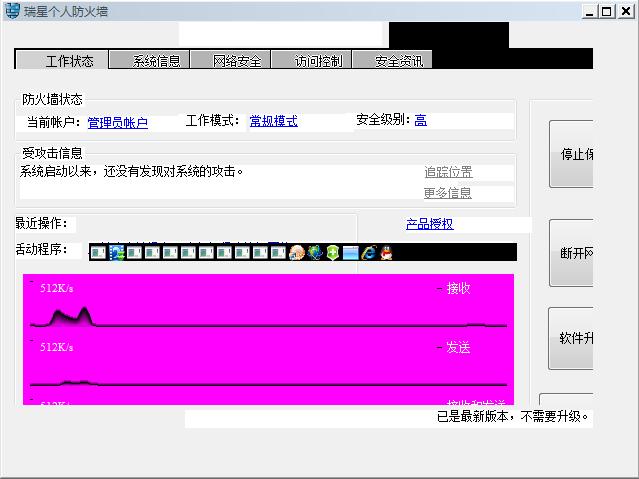Screen dimensions: 639x479
Task: Click the 安全级别 label
Action: tap(383, 119)
